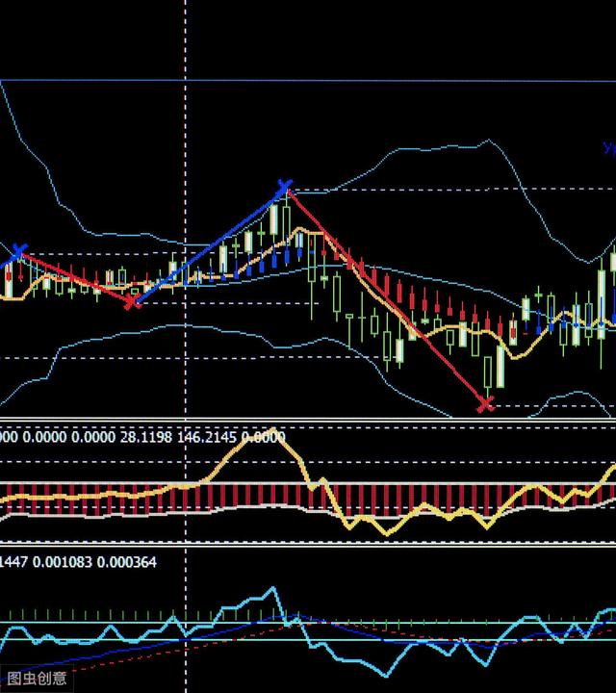Select the red X marker at the lowest swing
This screenshot has height=693, width=616.
(485, 404)
